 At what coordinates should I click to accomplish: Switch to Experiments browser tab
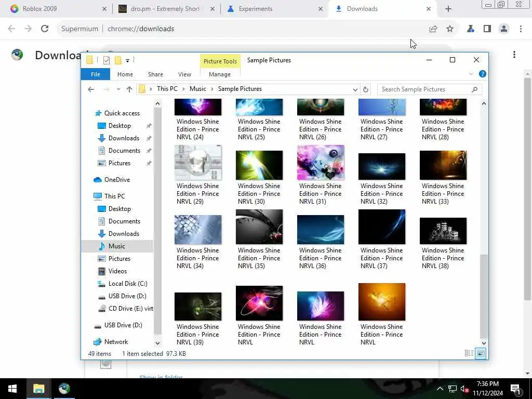coord(275,9)
